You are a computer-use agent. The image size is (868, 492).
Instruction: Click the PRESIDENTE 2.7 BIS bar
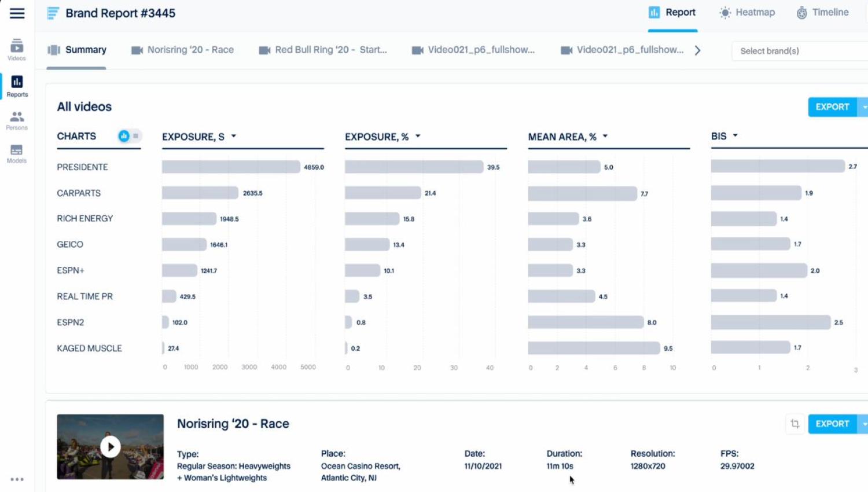tap(778, 166)
